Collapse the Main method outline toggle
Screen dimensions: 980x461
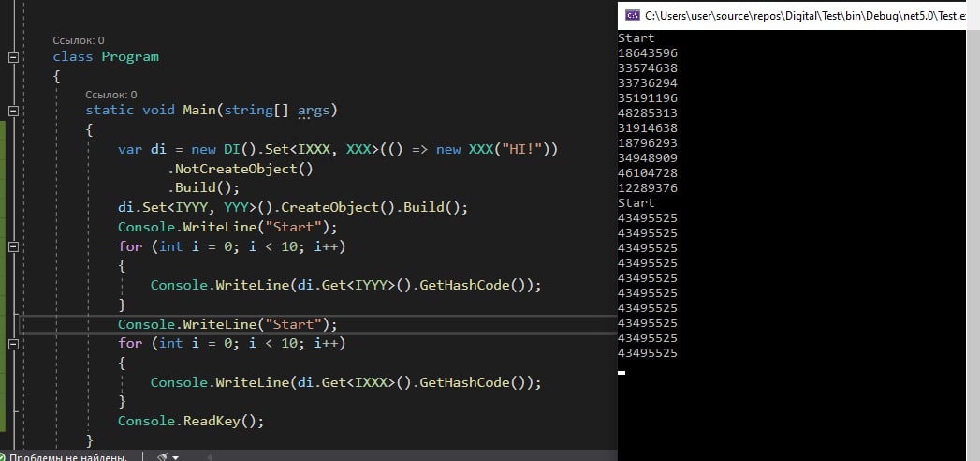pyautogui.click(x=13, y=111)
